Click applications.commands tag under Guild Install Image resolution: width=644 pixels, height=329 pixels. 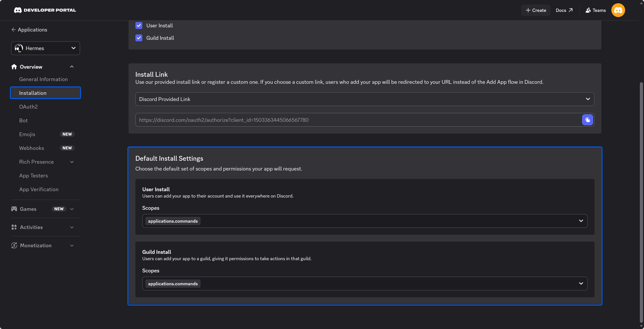(x=173, y=283)
